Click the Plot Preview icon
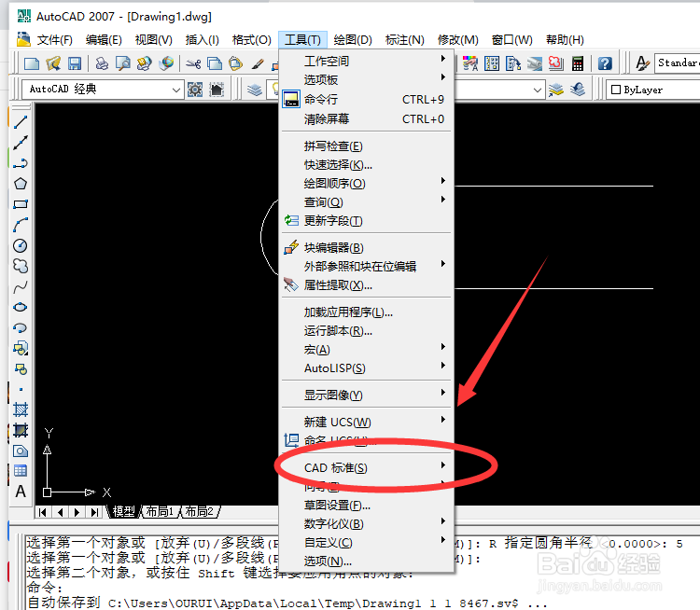Image resolution: width=700 pixels, height=610 pixels. (123, 63)
